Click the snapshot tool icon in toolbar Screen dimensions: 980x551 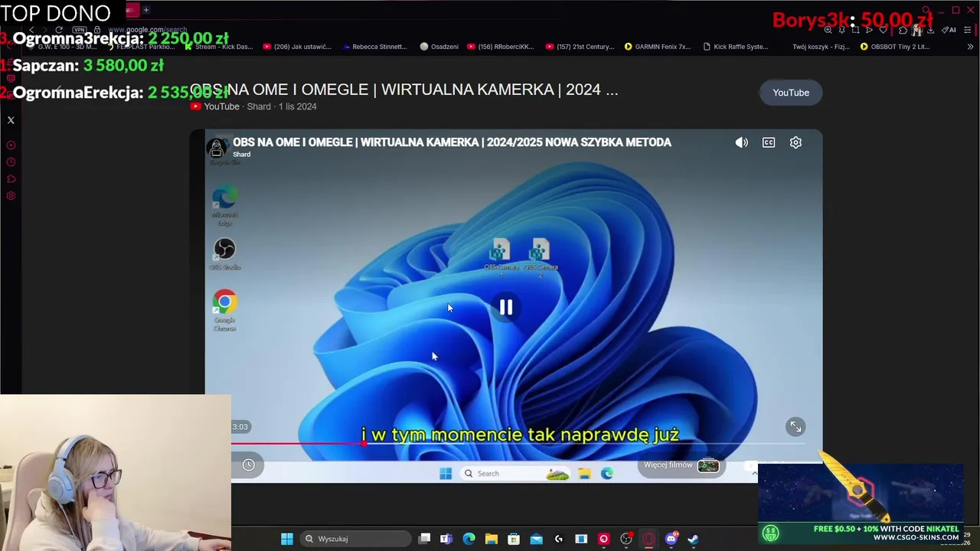pos(855,30)
